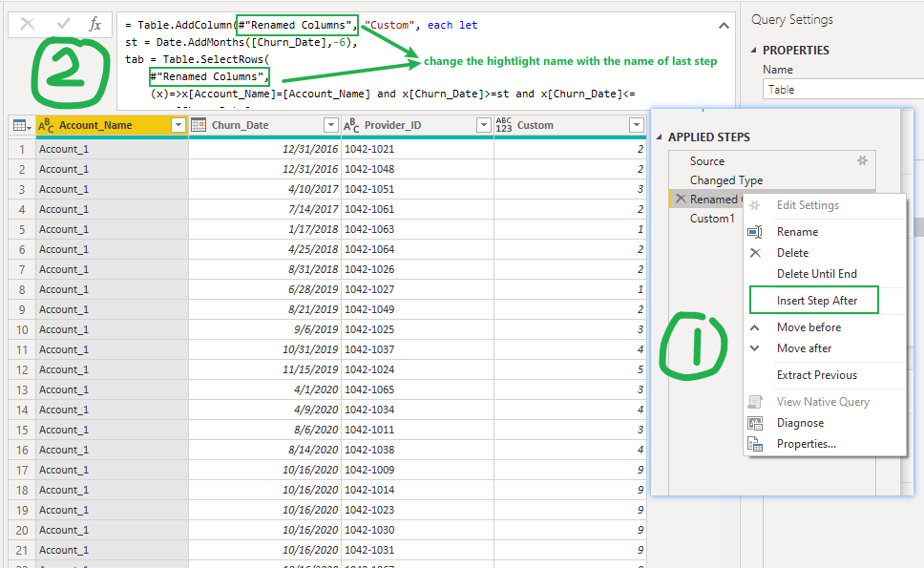
Task: Click cell with date 4/10/2017
Action: click(264, 189)
